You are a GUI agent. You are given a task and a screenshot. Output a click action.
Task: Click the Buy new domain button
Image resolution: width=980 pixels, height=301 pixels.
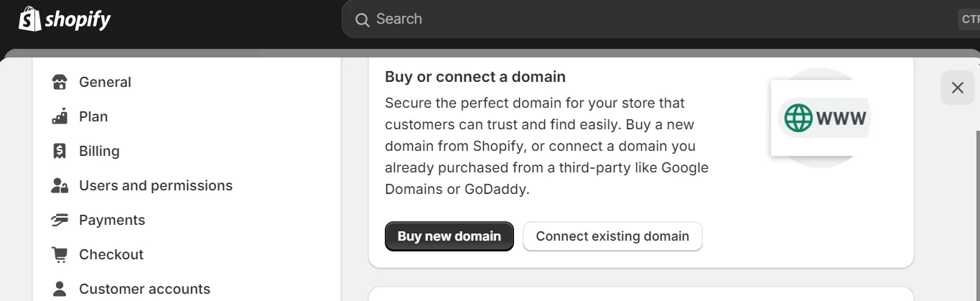point(449,236)
